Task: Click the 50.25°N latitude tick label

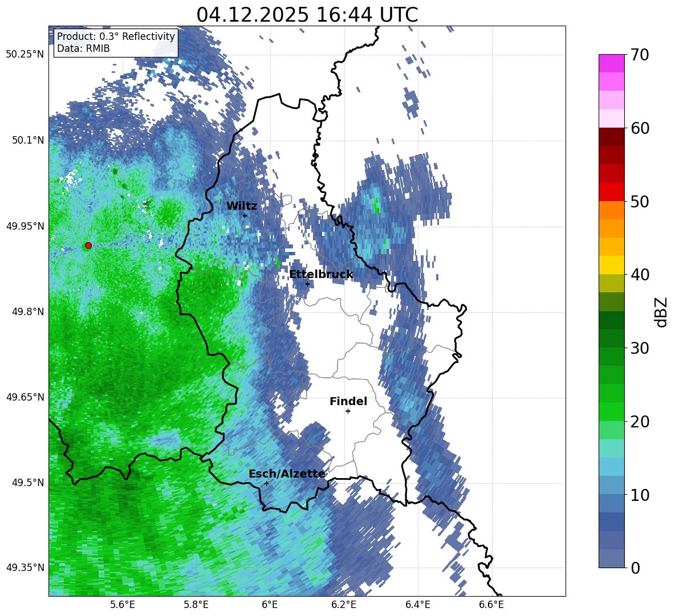Action: click(25, 55)
